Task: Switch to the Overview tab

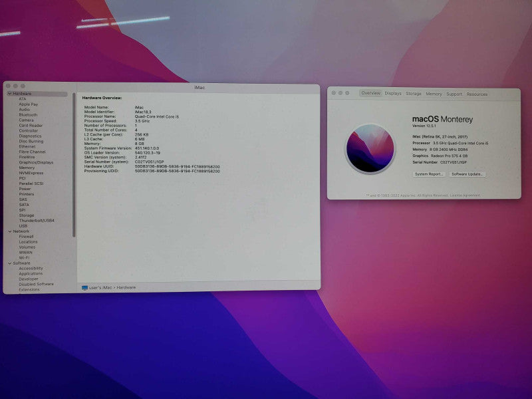Action: click(371, 93)
